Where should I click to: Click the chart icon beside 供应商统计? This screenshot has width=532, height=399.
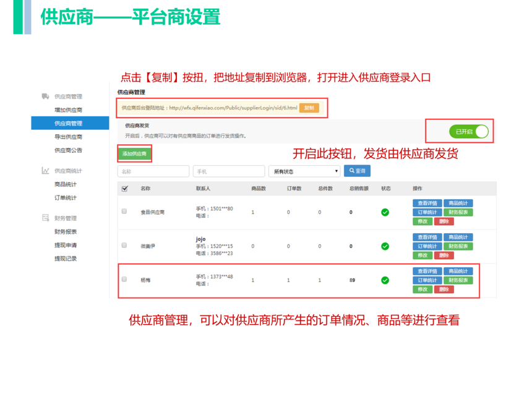tap(45, 171)
